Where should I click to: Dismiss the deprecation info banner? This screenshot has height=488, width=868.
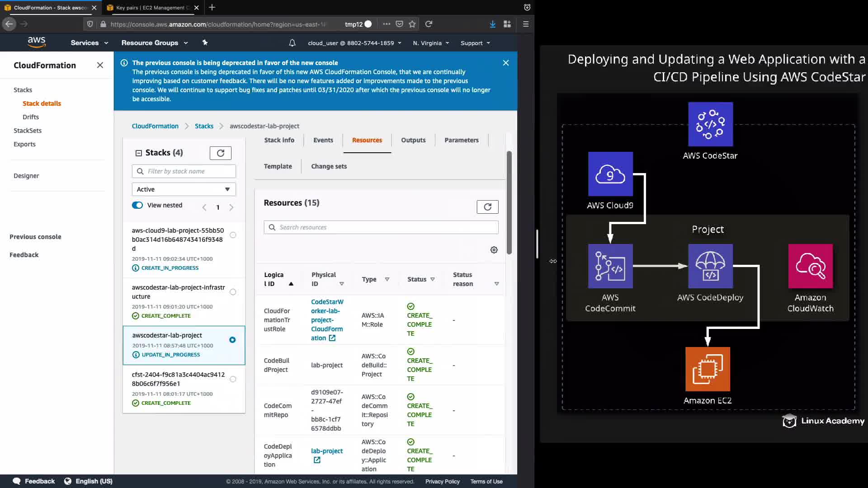point(505,63)
